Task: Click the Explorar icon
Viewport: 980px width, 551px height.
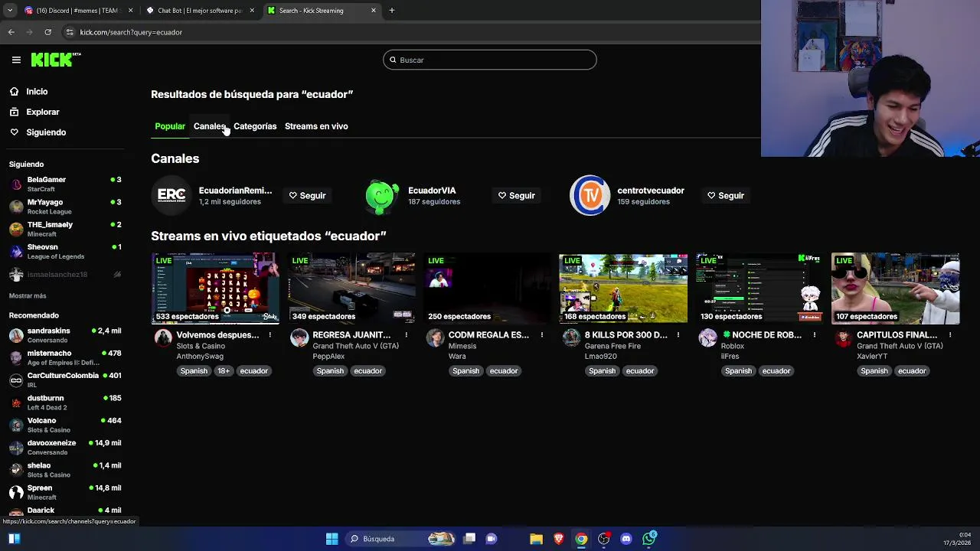Action: tap(14, 112)
